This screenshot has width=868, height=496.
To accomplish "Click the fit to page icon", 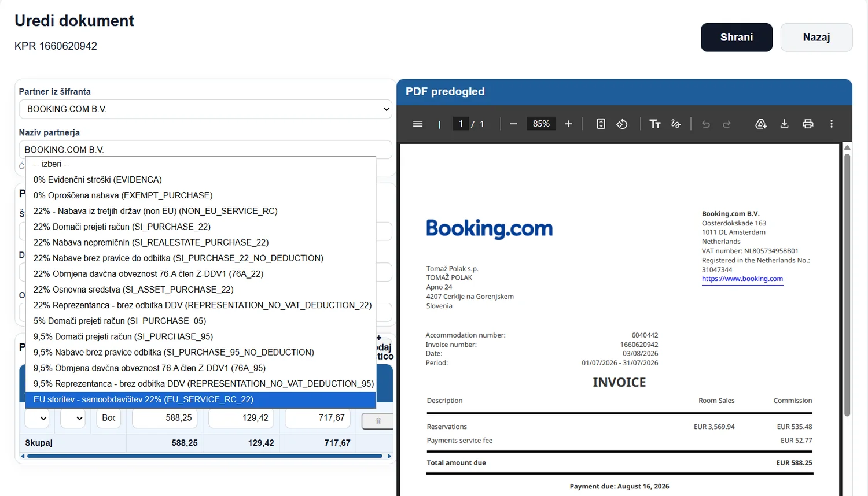I will tap(601, 124).
